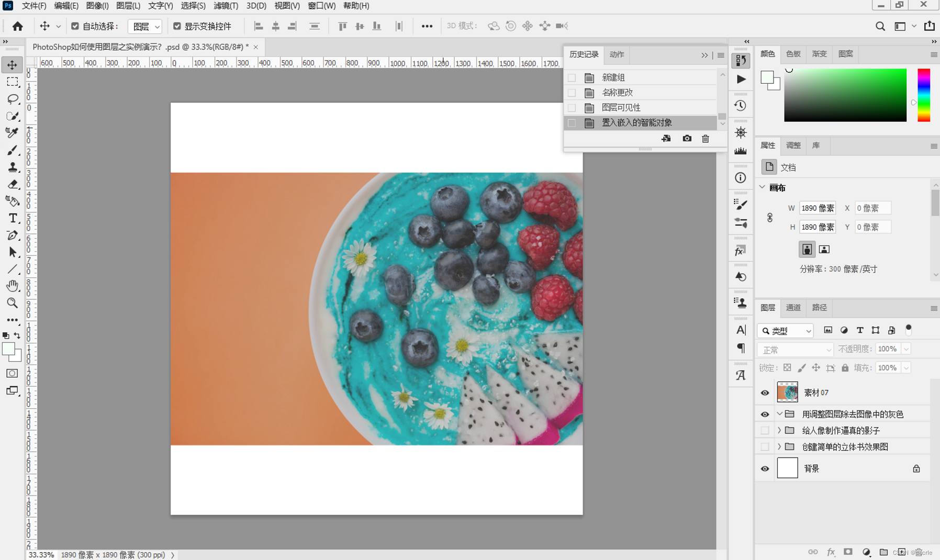Align left edges icon in options bar
This screenshot has width=940, height=560.
259,26
